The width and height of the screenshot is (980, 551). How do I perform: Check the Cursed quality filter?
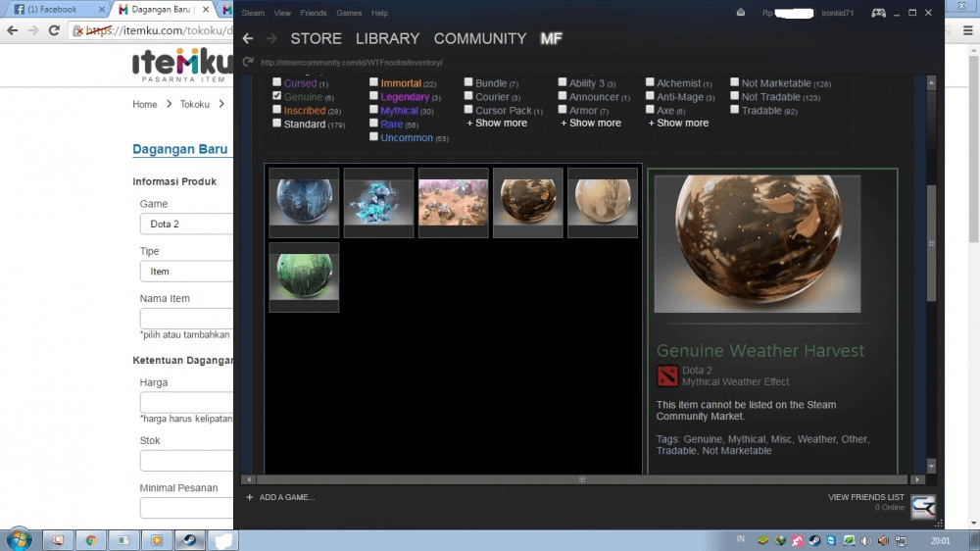tap(277, 82)
